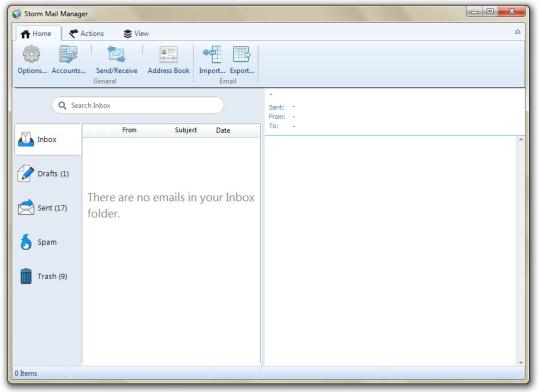Click the Drafts (1) folder label
Screen dimensions: 540x392
point(53,173)
